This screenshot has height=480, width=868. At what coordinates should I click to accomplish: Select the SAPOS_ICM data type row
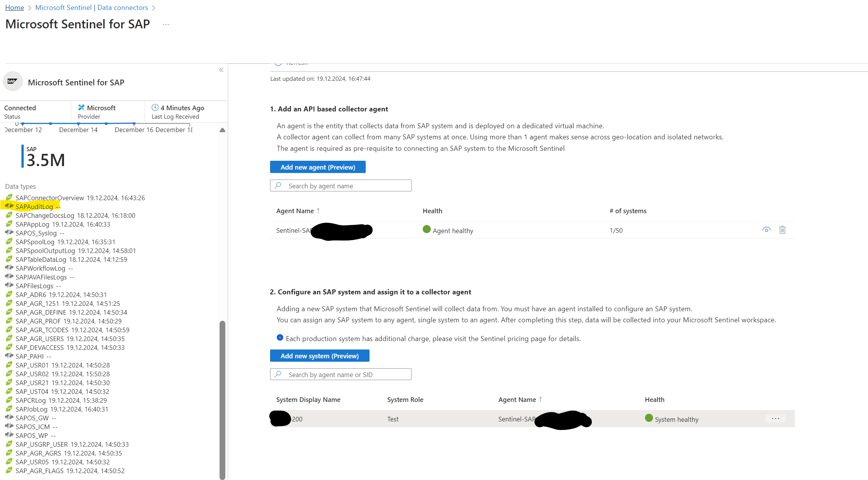click(x=32, y=426)
